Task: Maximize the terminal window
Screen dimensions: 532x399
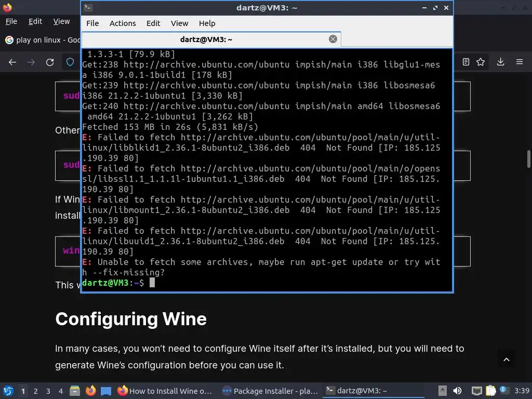Action: [x=435, y=7]
